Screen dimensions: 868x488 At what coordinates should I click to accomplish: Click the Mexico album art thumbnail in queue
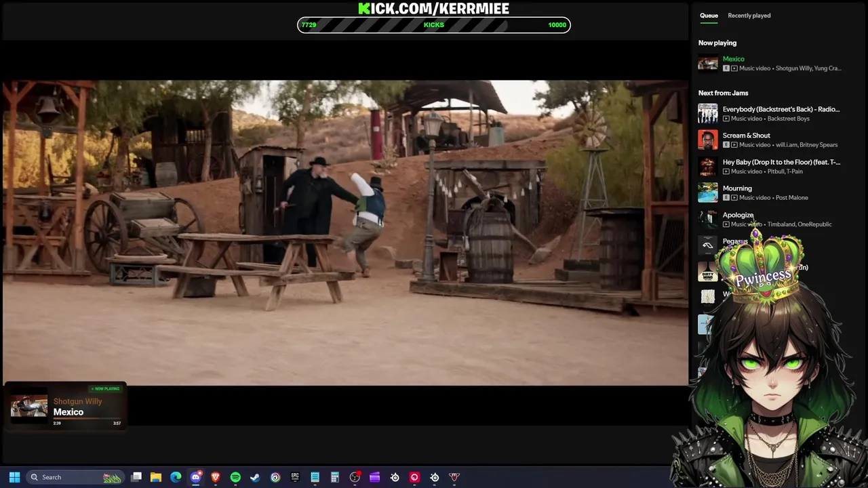[708, 63]
